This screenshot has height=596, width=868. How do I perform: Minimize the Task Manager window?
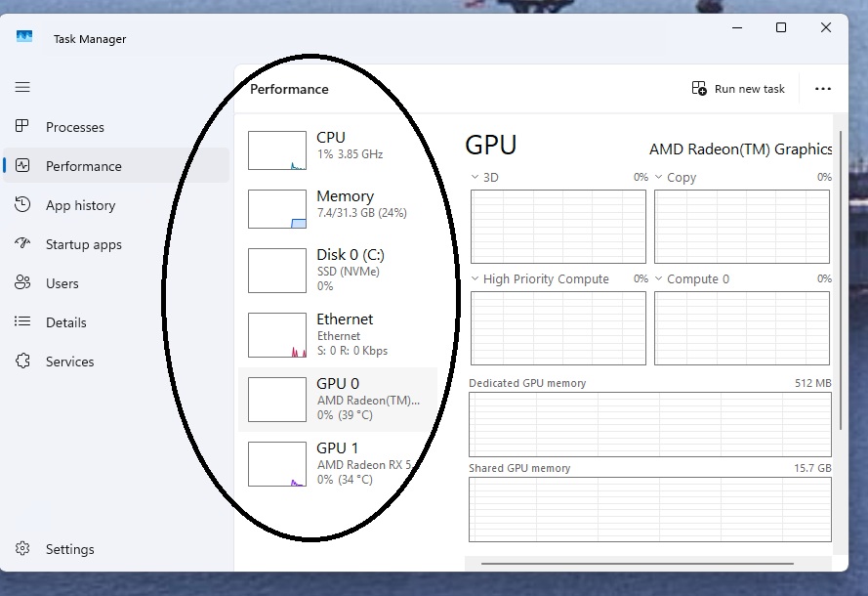(737, 27)
